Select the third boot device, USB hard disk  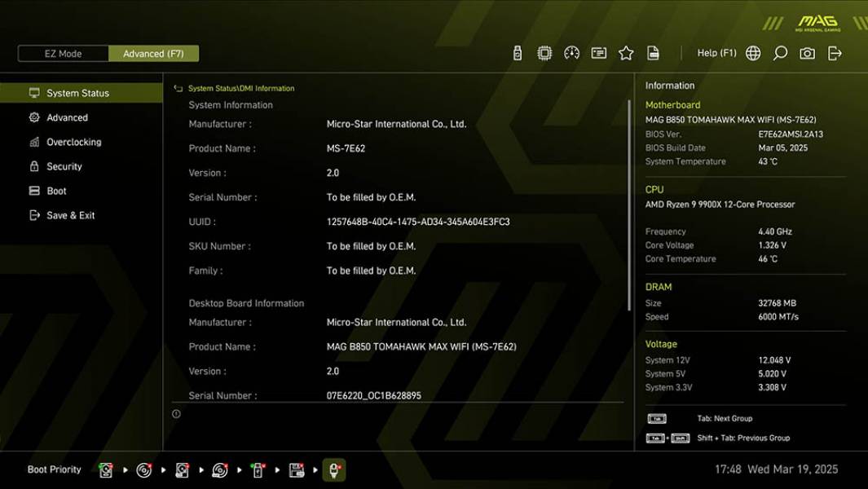[182, 470]
